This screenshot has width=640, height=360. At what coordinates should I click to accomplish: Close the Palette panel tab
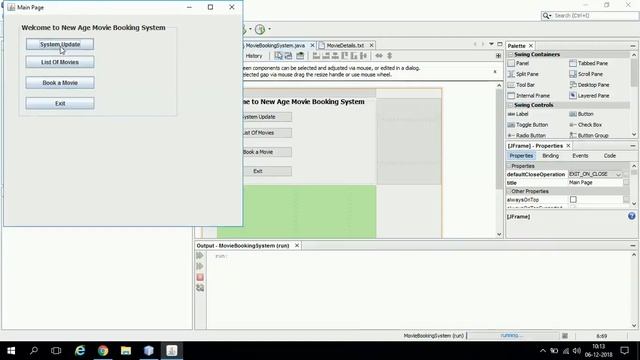[x=531, y=46]
